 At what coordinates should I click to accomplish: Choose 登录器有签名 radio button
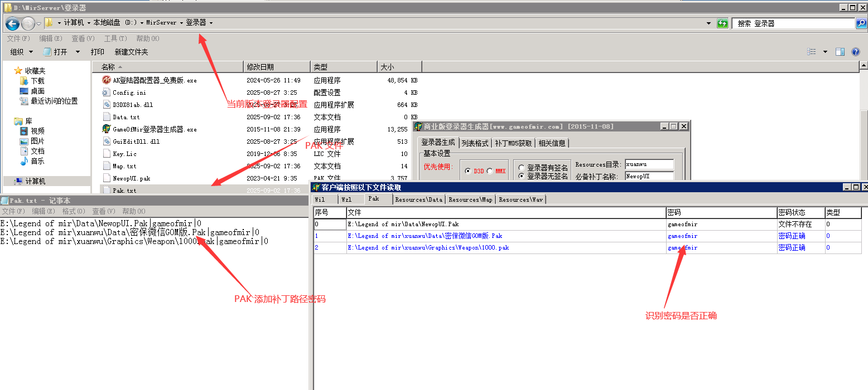point(521,167)
